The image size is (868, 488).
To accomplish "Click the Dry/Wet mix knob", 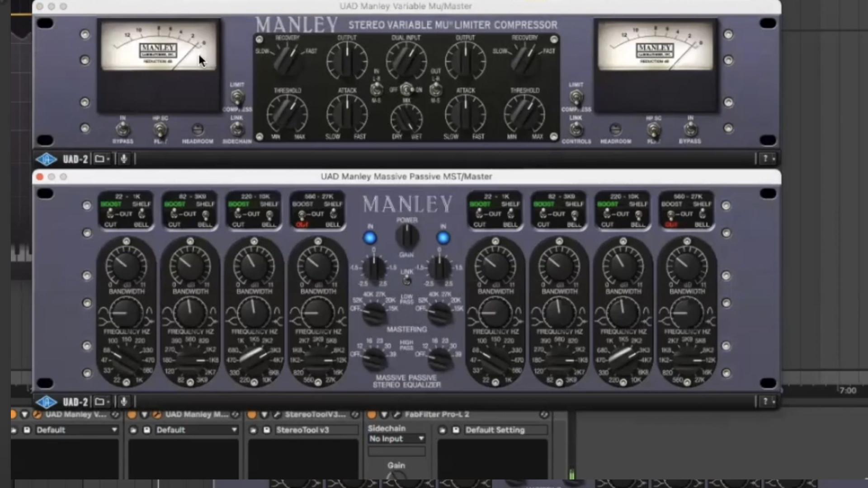I will click(x=406, y=118).
